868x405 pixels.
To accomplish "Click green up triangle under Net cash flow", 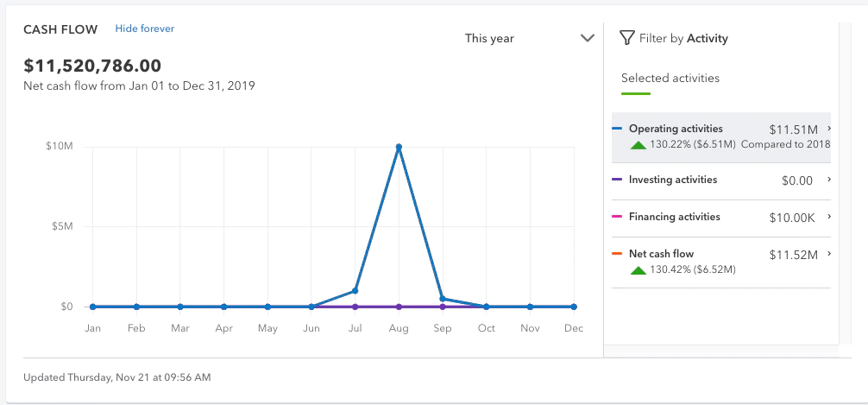I will coord(638,270).
